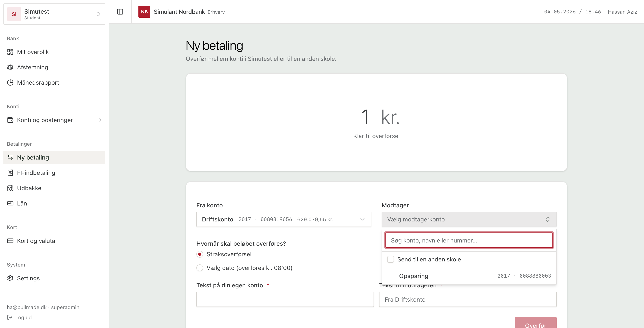Click the Fra Driftskonto recipient text field
This screenshot has height=328, width=644.
467,299
